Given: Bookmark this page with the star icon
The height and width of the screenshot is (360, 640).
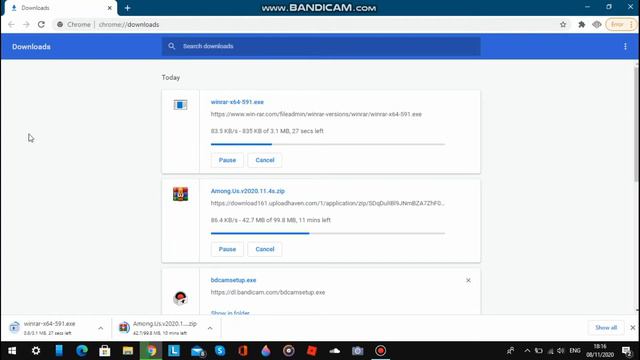Looking at the screenshot, I should click(x=563, y=24).
